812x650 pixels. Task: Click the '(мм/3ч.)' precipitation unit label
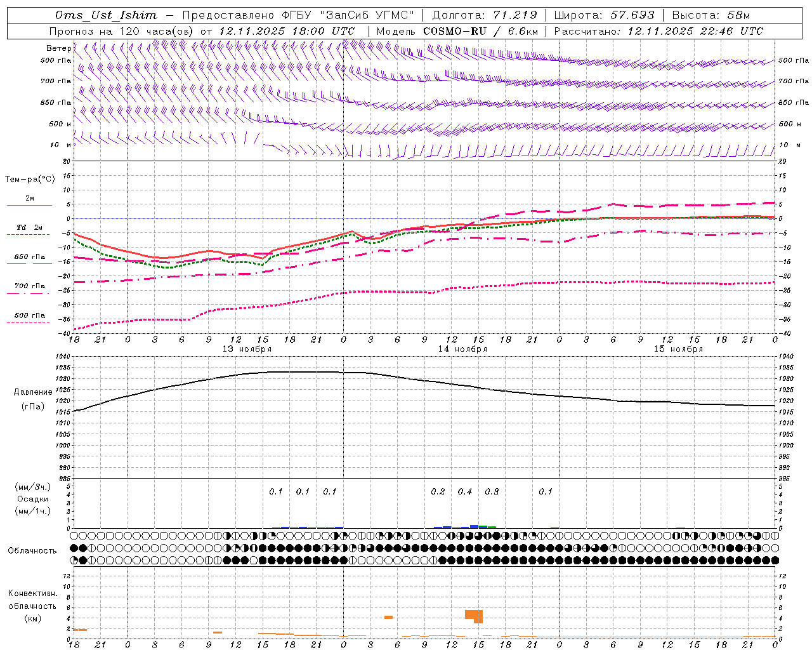[33, 487]
